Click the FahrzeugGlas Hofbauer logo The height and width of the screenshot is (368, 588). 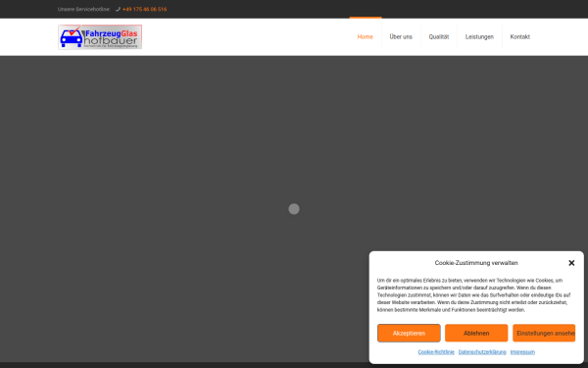click(x=100, y=37)
